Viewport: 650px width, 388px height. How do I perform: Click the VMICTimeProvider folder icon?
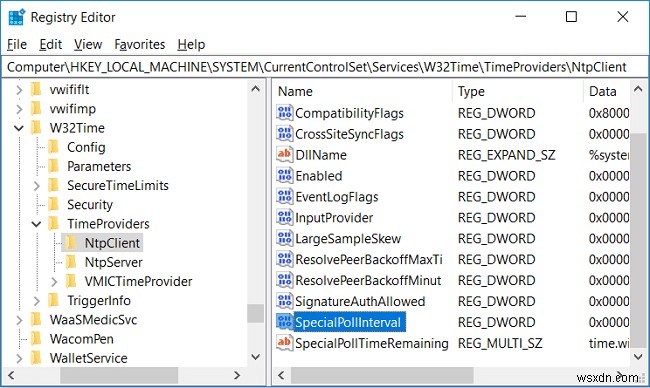71,281
